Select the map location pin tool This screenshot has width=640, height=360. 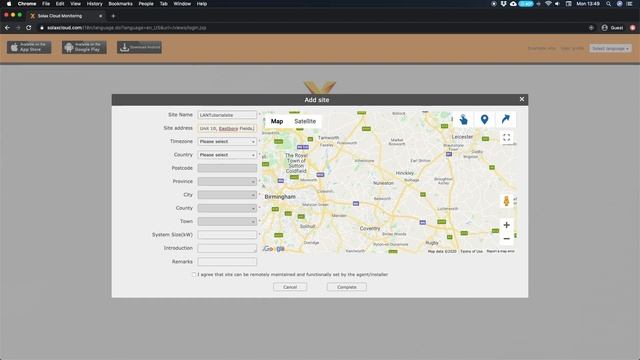point(484,120)
